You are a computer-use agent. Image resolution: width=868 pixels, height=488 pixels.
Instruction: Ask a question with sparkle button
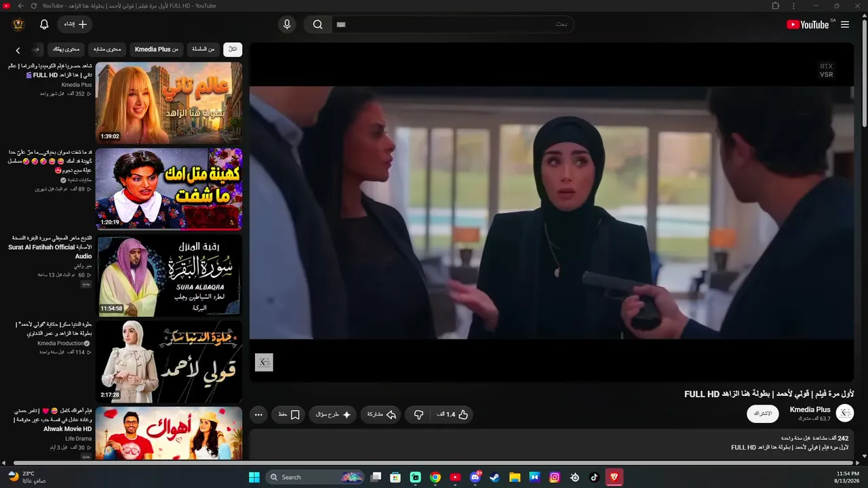[x=333, y=414]
